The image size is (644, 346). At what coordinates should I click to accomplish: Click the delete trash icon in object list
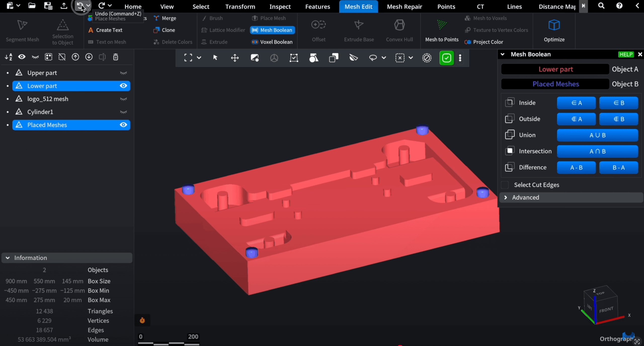coord(115,57)
